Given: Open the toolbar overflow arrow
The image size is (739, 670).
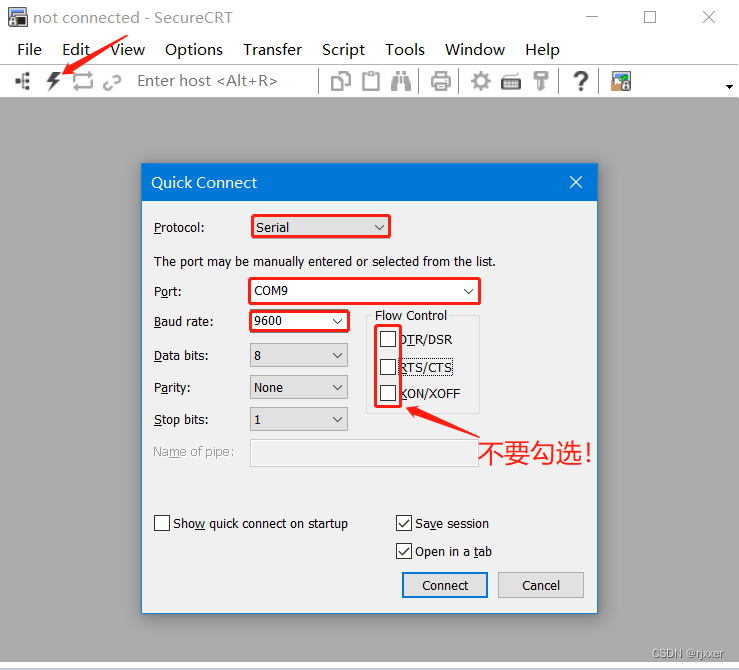Looking at the screenshot, I should coord(729,87).
